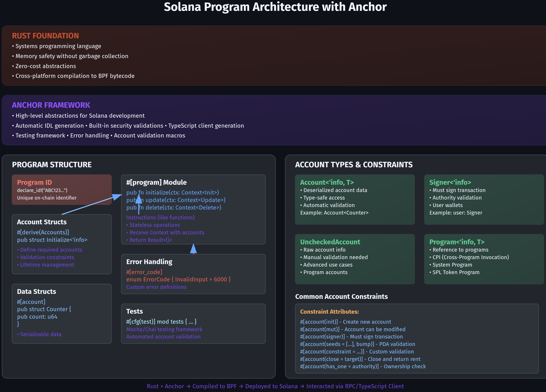The width and height of the screenshot is (546, 392).
Task: Click 'Custom error definitions' text
Action: pyautogui.click(x=157, y=287)
